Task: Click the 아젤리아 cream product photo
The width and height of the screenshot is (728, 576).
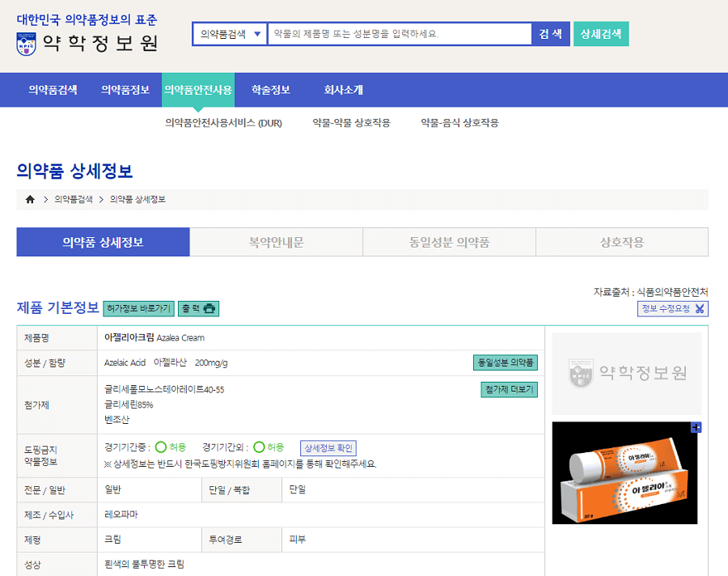Action: click(x=625, y=473)
